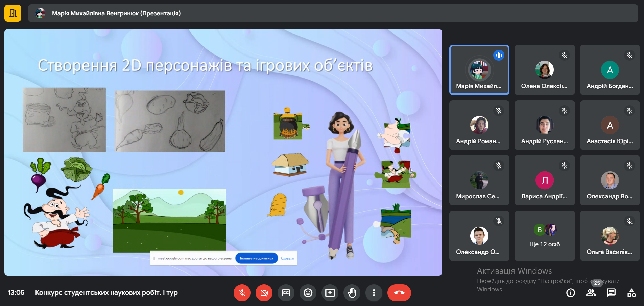This screenshot has height=306, width=644.
Task: Turn on closed captions
Action: pyautogui.click(x=286, y=293)
